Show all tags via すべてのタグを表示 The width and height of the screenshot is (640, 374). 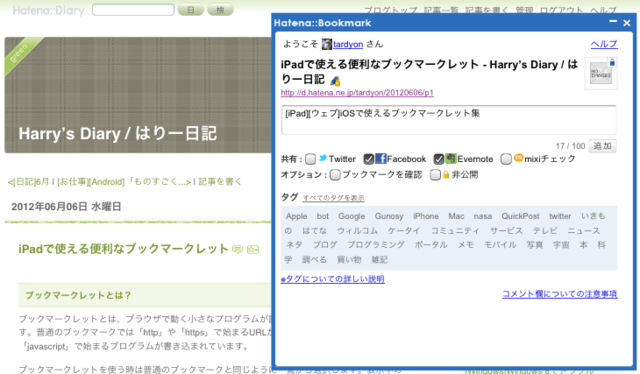point(333,198)
